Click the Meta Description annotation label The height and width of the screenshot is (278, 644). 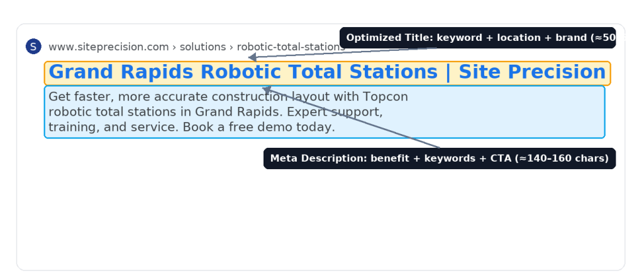(439, 158)
